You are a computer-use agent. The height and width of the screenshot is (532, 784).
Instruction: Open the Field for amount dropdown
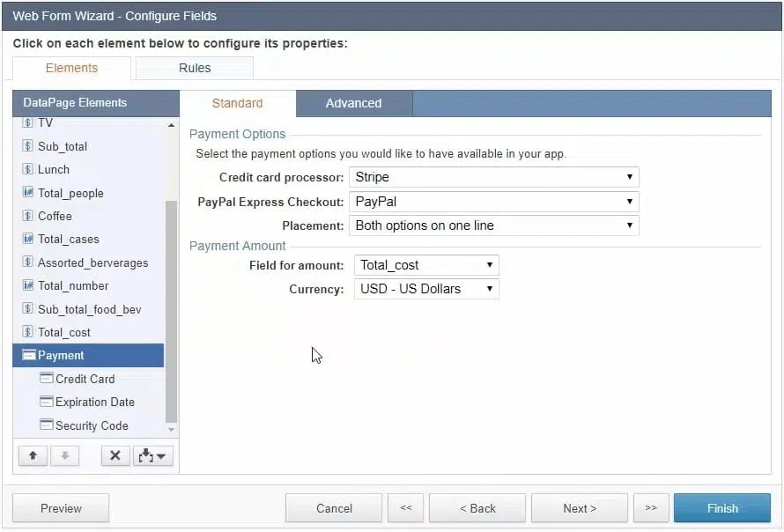coord(426,265)
